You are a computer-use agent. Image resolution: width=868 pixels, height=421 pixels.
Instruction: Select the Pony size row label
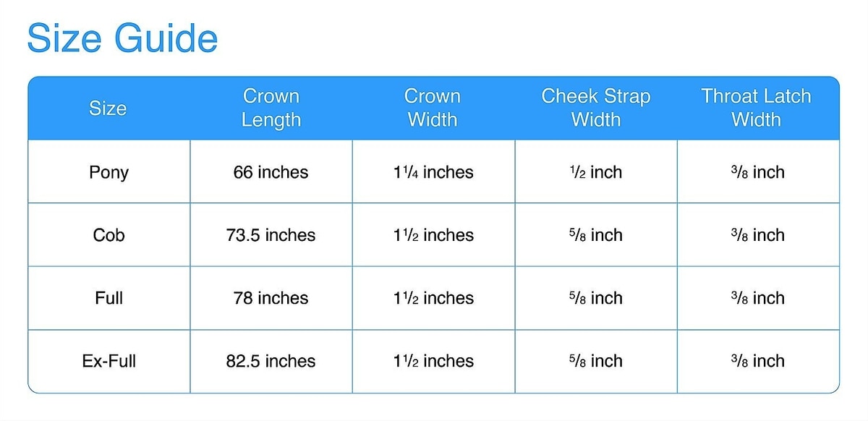tap(109, 172)
